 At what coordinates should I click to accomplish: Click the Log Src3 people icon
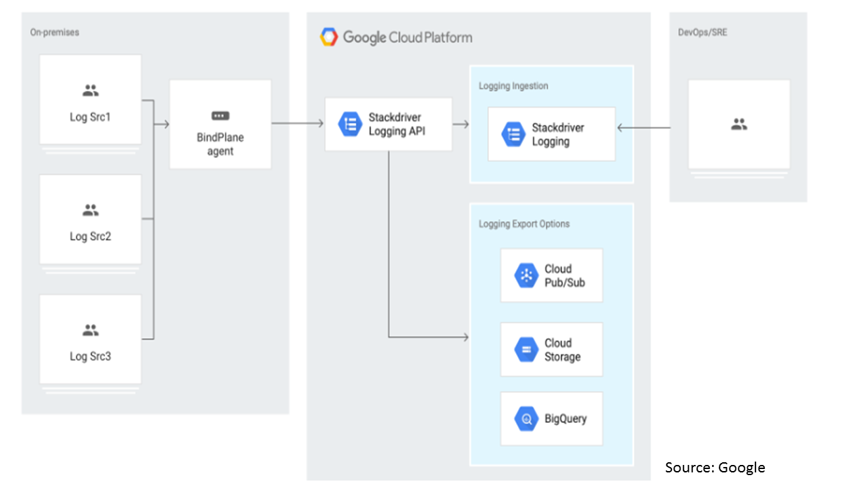[x=90, y=330]
